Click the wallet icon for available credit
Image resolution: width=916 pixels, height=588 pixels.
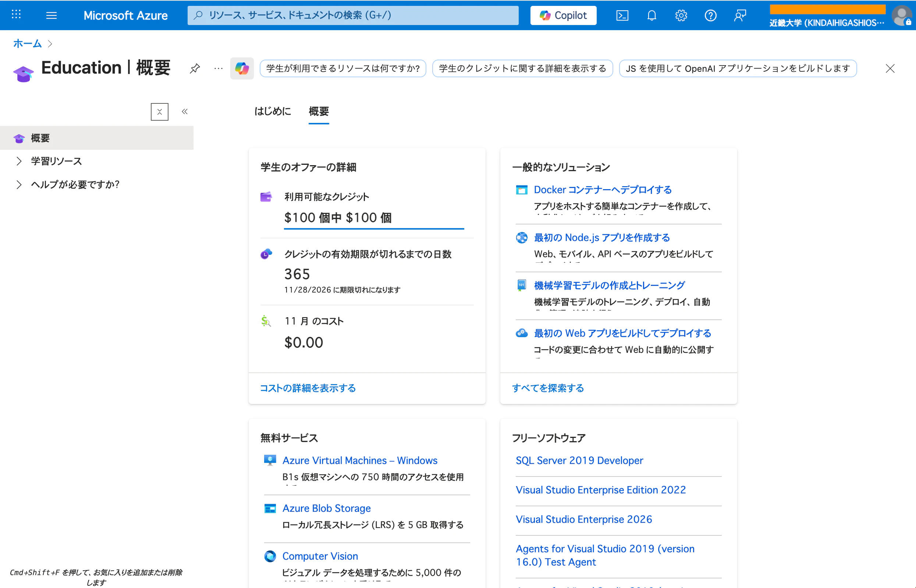click(266, 196)
